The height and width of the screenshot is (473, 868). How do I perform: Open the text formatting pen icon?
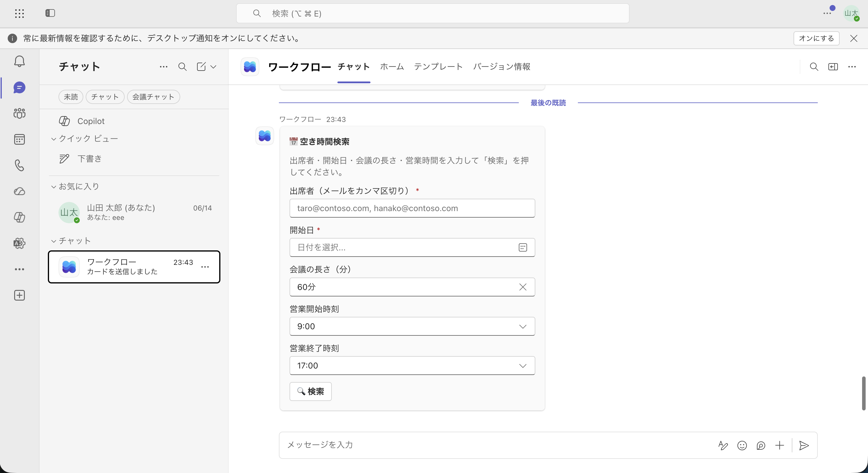[723, 446]
